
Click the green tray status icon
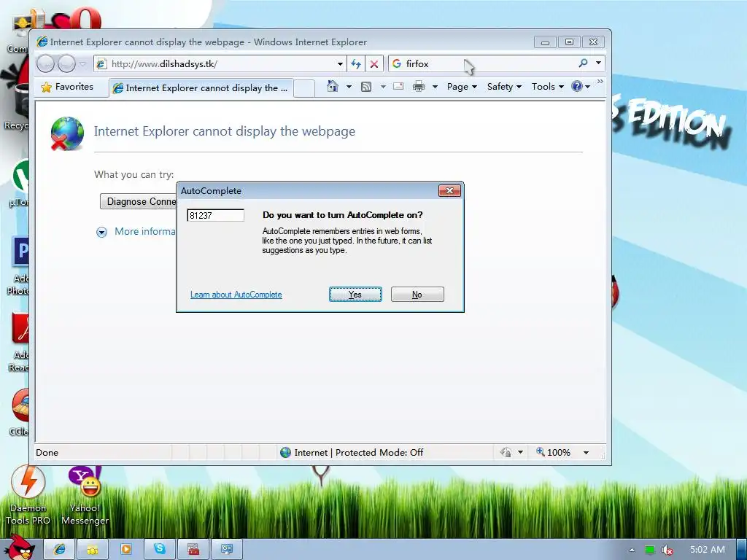[650, 550]
